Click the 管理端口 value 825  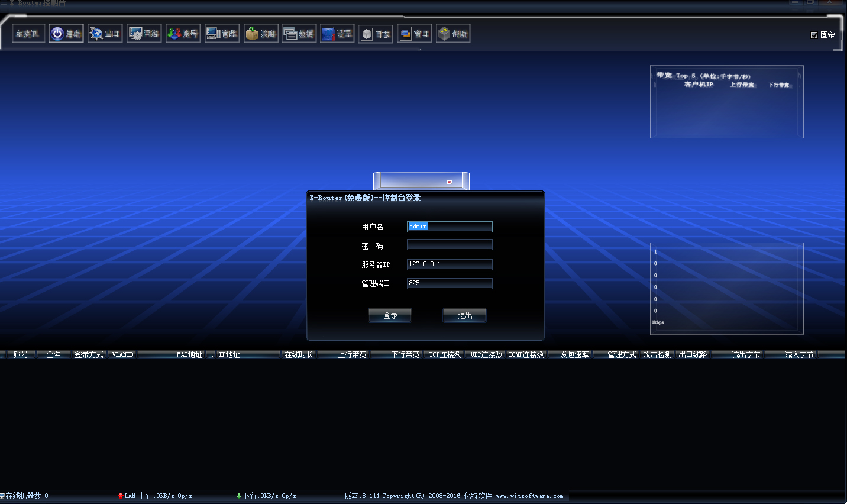[x=450, y=283]
